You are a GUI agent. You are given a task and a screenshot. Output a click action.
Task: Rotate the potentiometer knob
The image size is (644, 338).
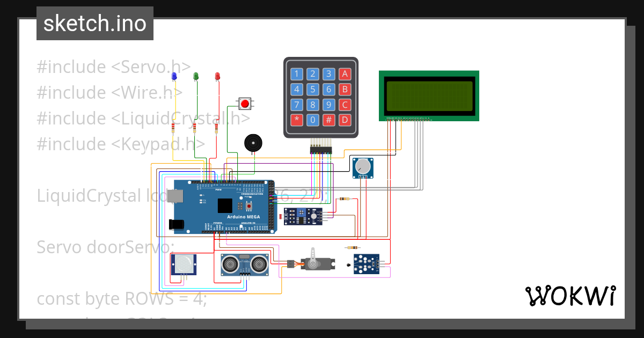(363, 167)
